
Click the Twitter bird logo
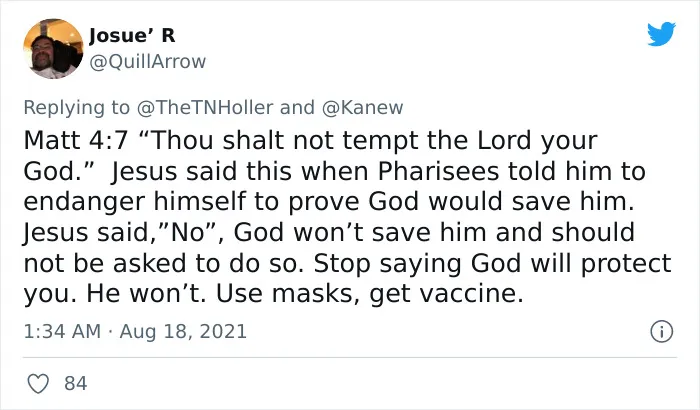tap(661, 33)
